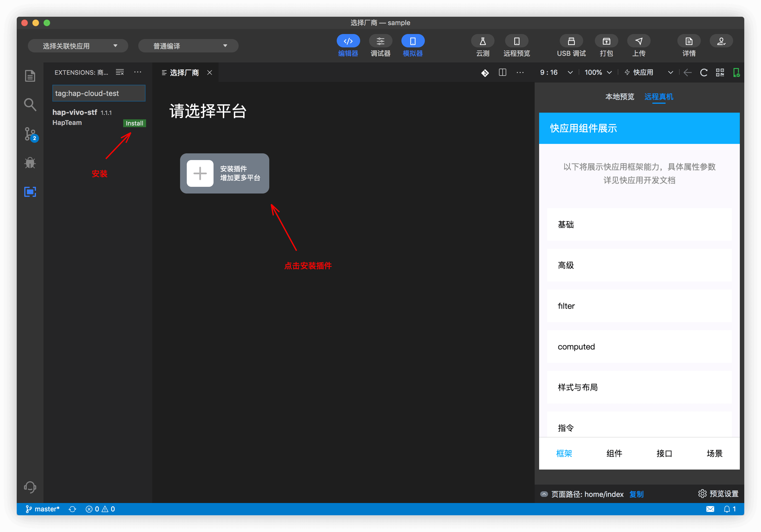Image resolution: width=761 pixels, height=532 pixels.
Task: Install the hap-vivo-stf extension
Action: (x=134, y=123)
